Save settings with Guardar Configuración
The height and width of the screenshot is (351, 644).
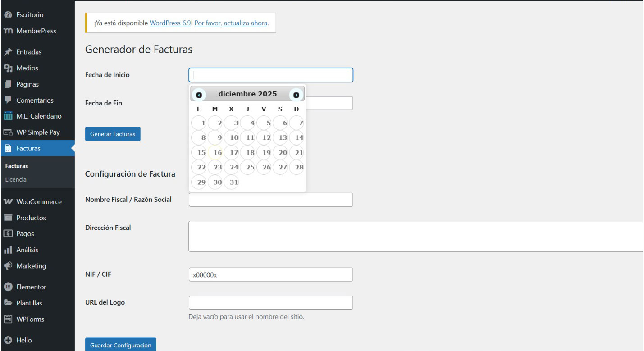[x=120, y=345]
